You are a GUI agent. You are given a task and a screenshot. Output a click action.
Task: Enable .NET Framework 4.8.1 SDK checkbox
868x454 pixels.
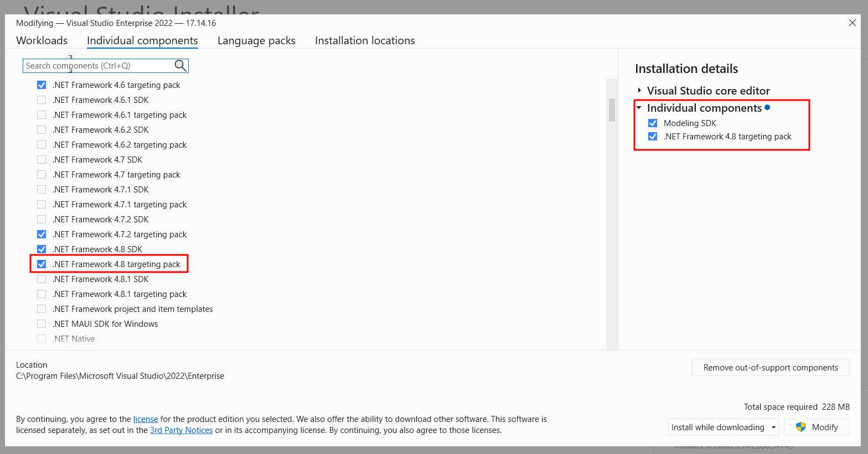pos(42,279)
